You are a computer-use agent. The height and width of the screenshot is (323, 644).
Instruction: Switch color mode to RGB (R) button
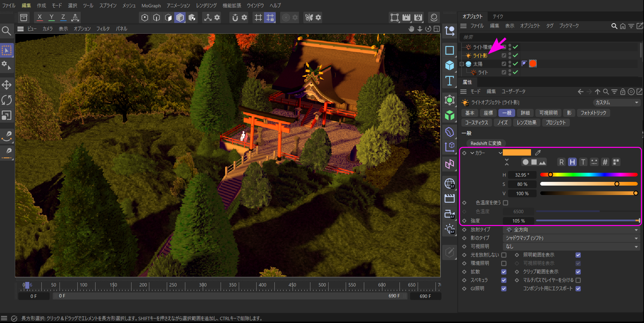[x=561, y=162]
